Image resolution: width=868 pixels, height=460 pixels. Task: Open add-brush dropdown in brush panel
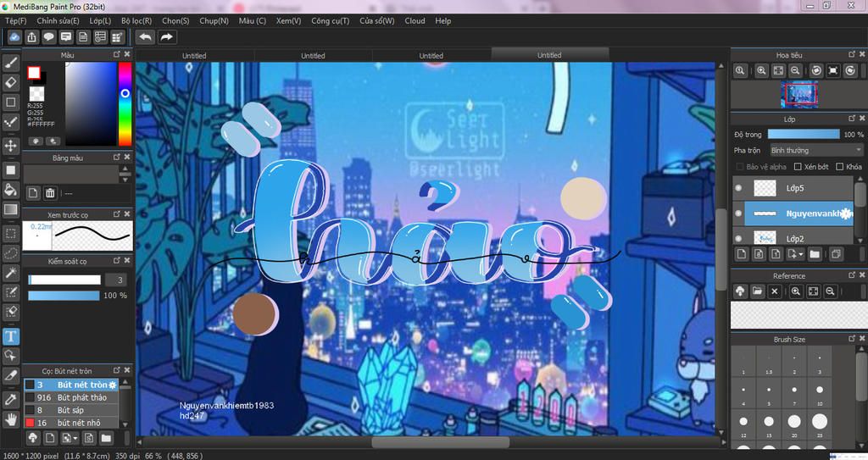[x=75, y=439]
